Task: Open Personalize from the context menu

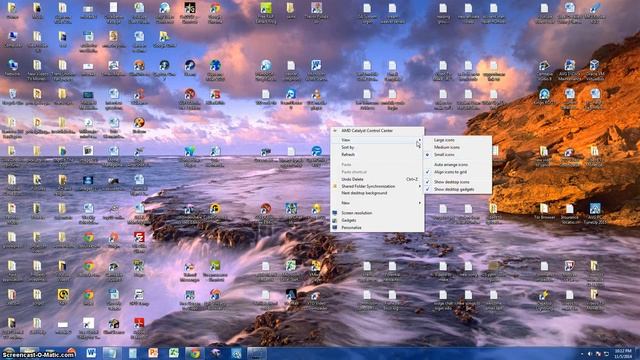Action: coord(377,228)
